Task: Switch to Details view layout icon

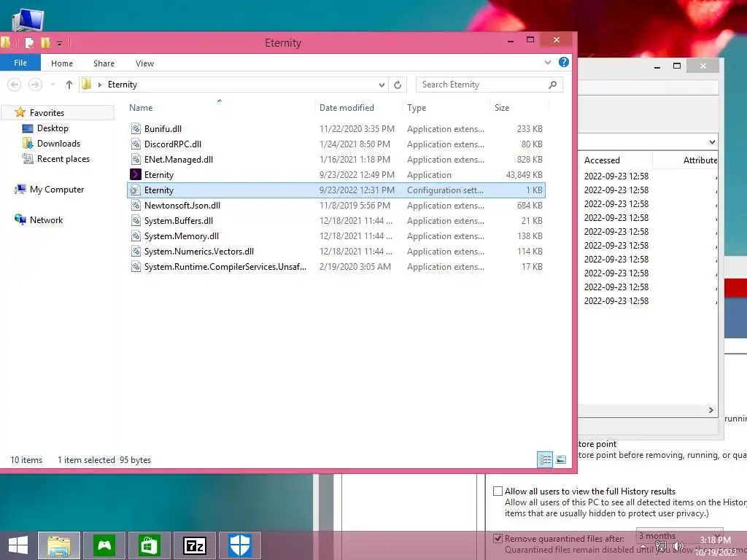Action: tap(545, 459)
